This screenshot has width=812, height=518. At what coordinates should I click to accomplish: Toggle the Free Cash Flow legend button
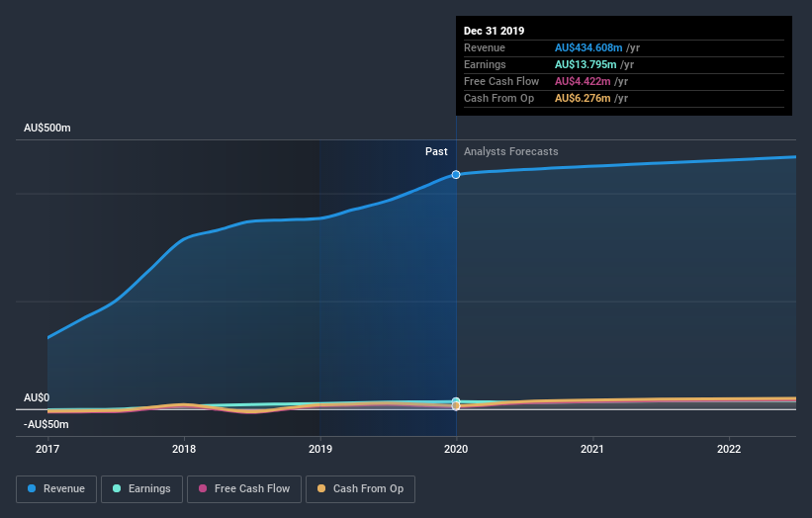point(244,489)
